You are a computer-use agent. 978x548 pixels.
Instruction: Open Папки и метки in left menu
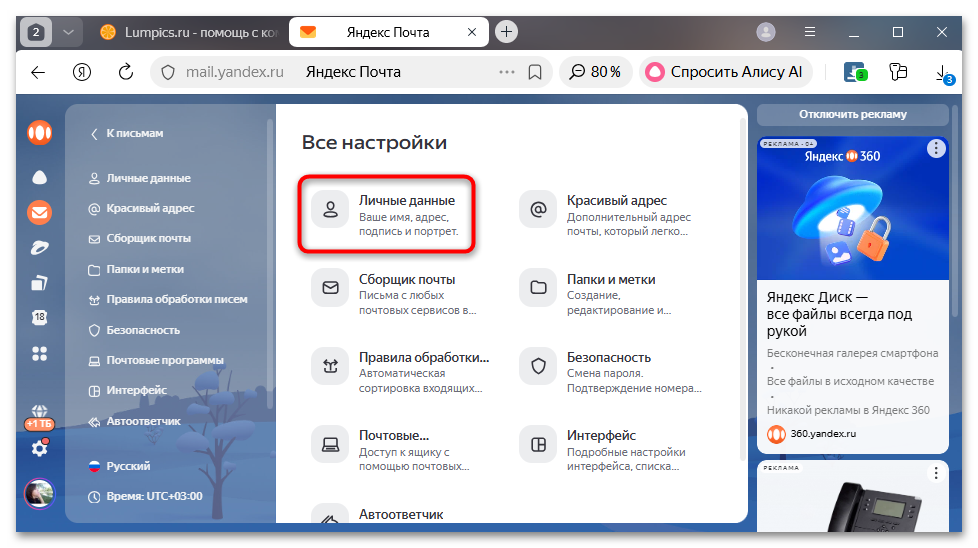pyautogui.click(x=136, y=269)
